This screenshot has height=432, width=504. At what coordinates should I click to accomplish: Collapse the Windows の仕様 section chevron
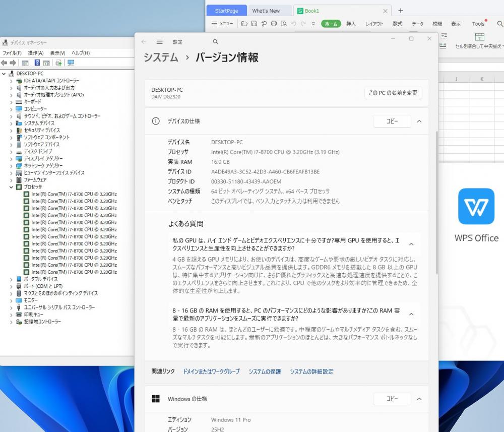pos(419,399)
